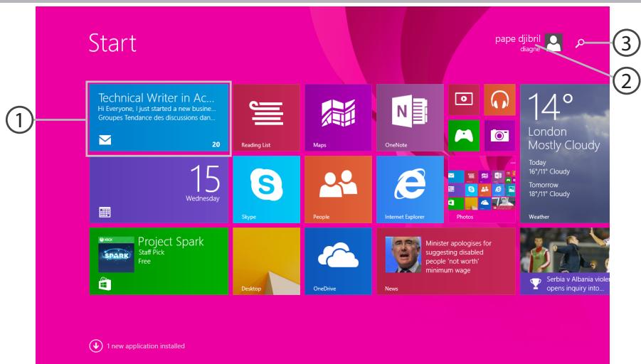Screen dimensions: 641x364
Task: Click the down arrow to show all apps
Action: 96,346
